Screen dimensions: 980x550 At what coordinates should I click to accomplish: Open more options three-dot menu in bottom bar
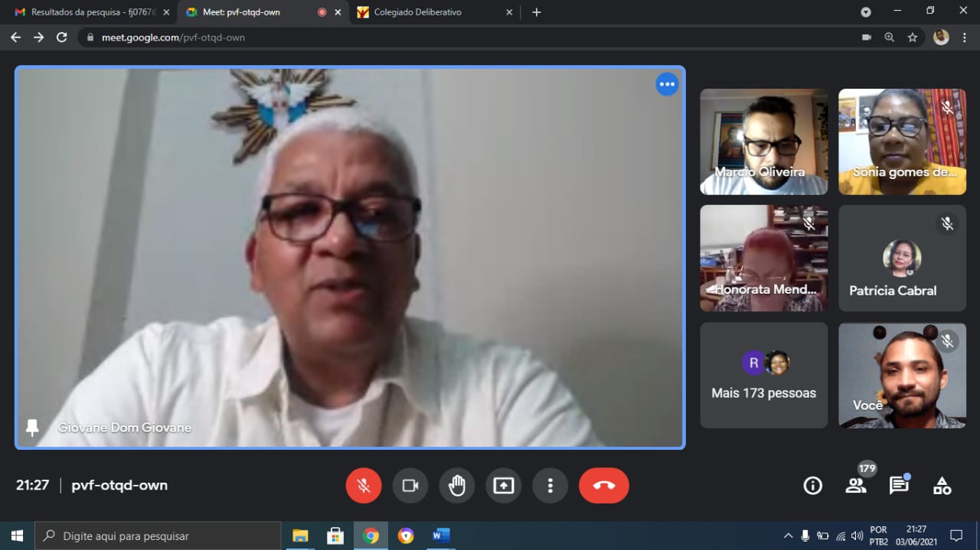coord(550,486)
